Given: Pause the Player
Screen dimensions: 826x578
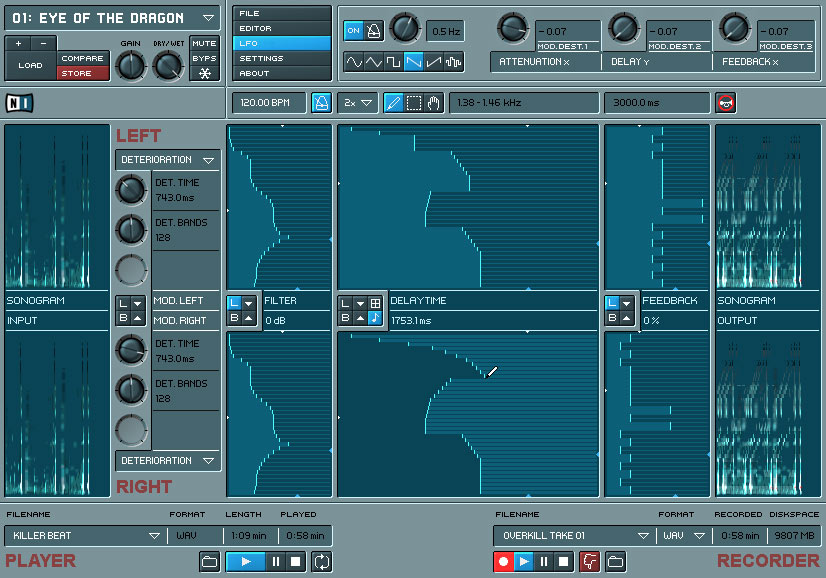Looking at the screenshot, I should (276, 562).
